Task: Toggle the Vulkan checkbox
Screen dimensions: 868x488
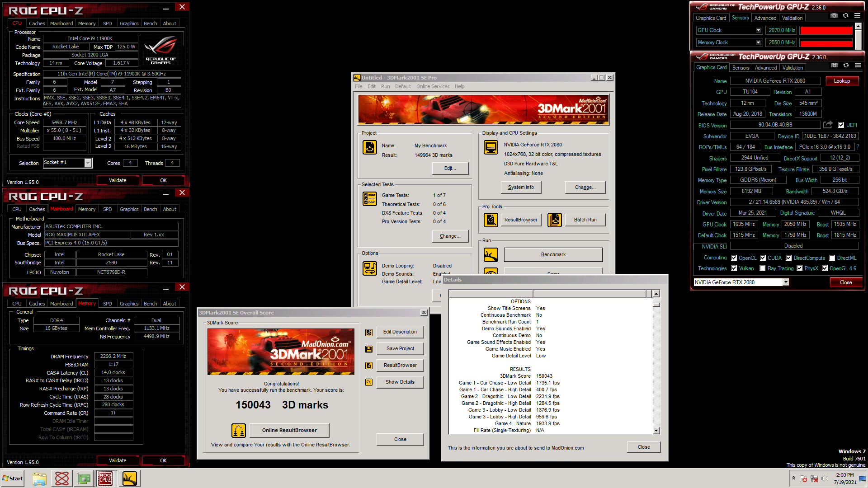Action: [x=734, y=268]
